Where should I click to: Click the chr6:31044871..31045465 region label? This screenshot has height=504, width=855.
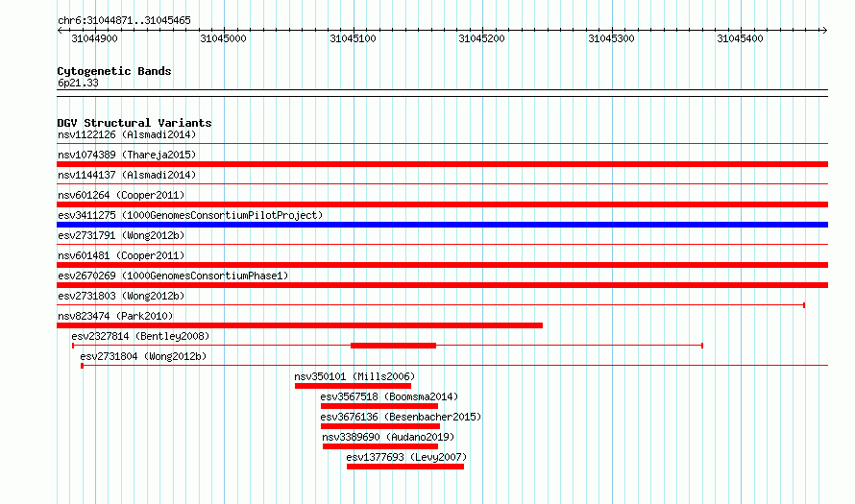click(x=124, y=20)
